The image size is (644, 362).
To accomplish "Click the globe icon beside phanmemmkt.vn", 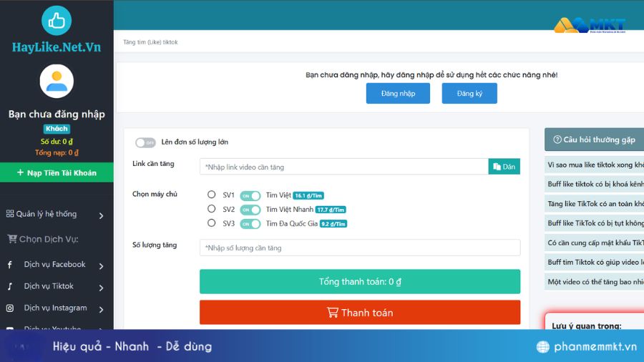I will [542, 347].
